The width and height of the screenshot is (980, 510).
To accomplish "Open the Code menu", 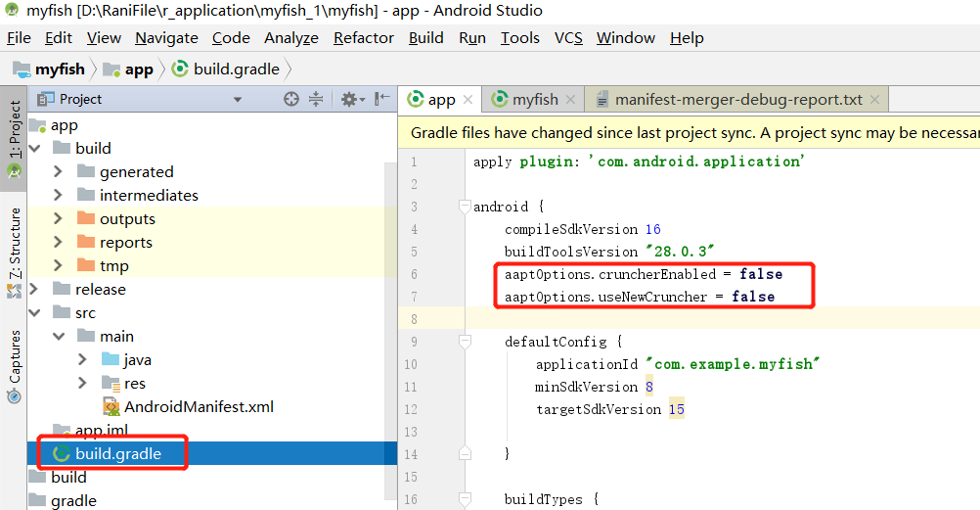I will pyautogui.click(x=231, y=38).
